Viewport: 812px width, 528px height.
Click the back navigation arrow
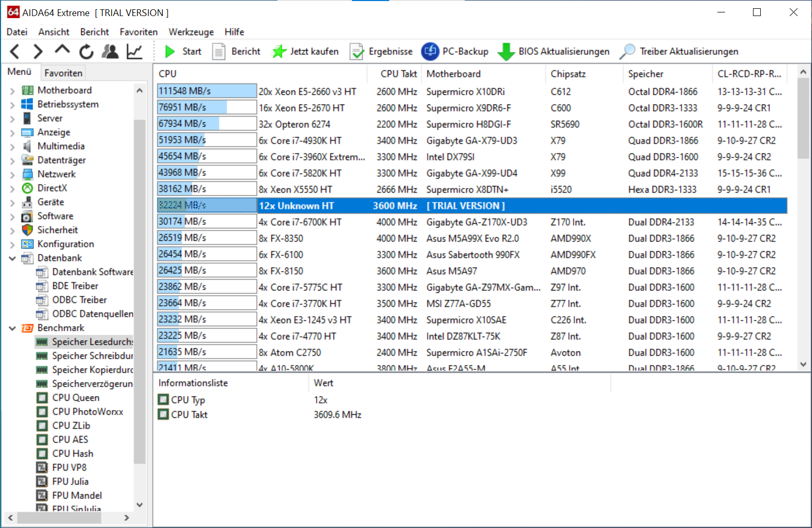coord(15,51)
